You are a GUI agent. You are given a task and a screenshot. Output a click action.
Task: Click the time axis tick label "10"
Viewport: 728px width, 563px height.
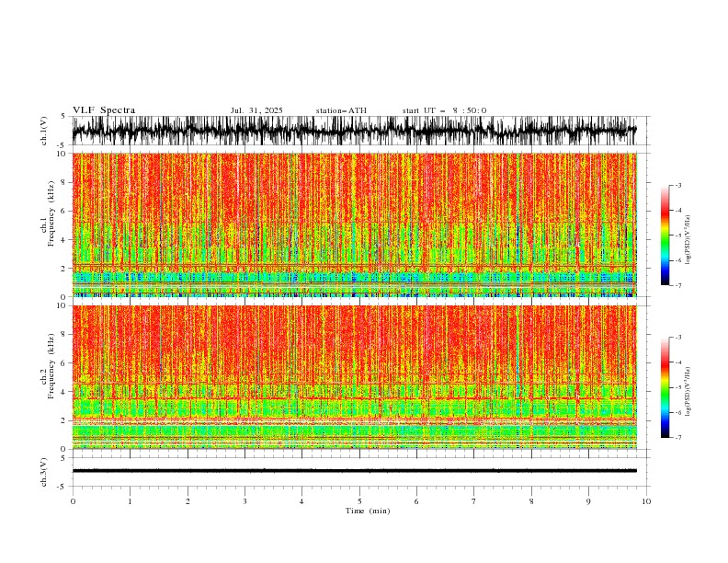(x=646, y=501)
